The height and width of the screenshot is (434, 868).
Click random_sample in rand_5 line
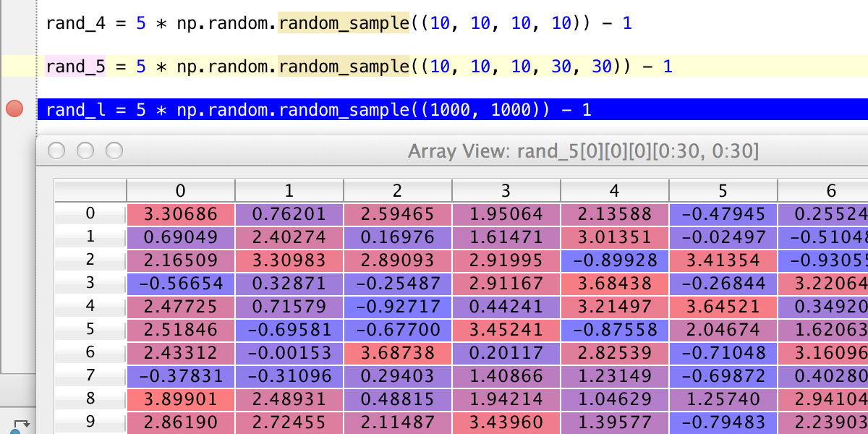(x=344, y=67)
